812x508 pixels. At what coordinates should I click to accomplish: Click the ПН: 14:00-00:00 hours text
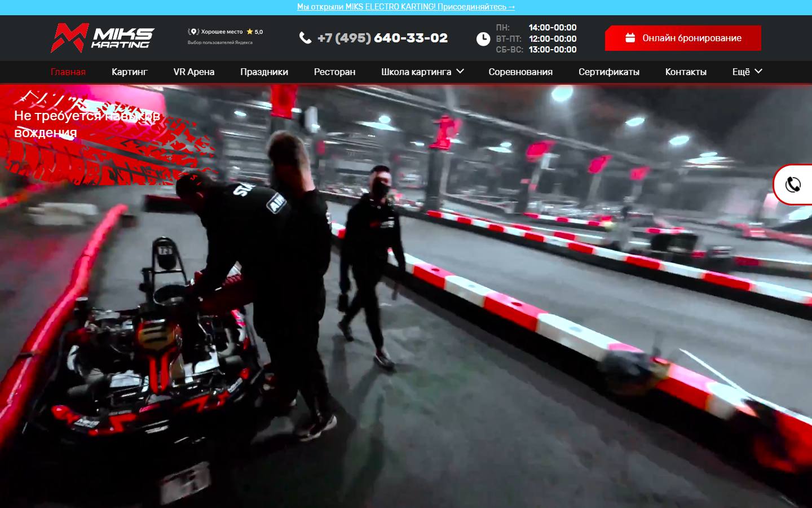[x=536, y=27]
